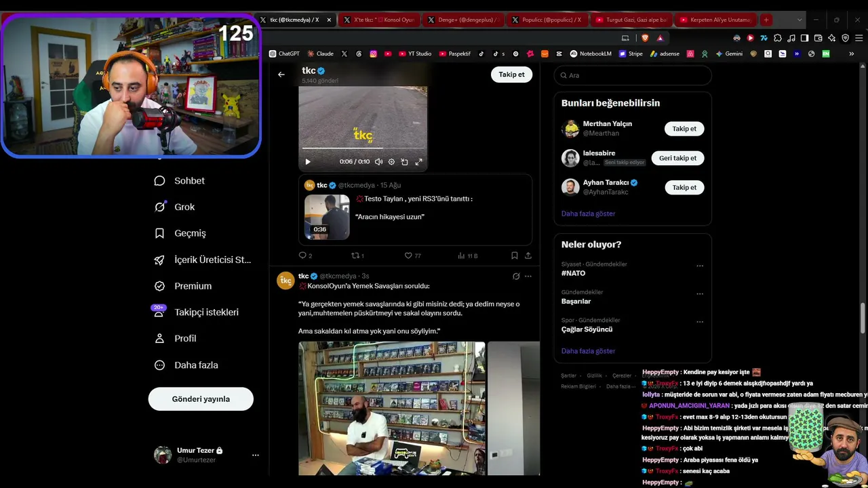Screen dimensions: 868x488
Task: Seek on the video progress bar
Action: 363,148
